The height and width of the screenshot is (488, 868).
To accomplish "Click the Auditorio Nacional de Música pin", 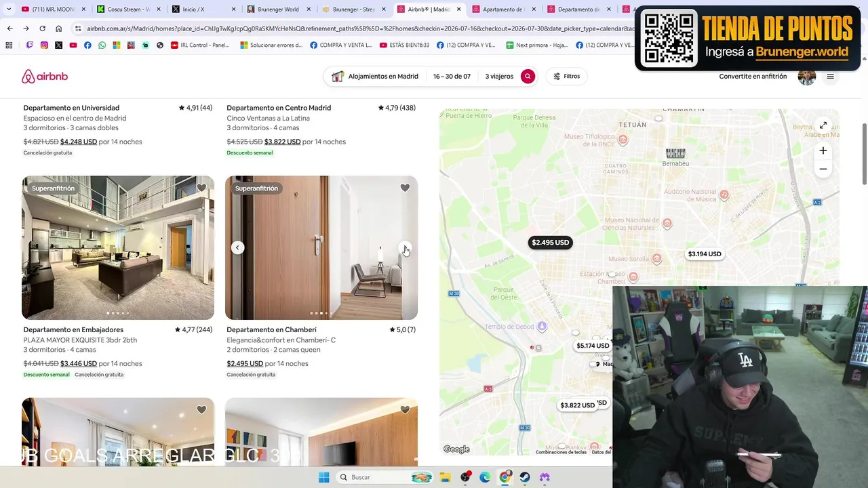I will tap(724, 195).
